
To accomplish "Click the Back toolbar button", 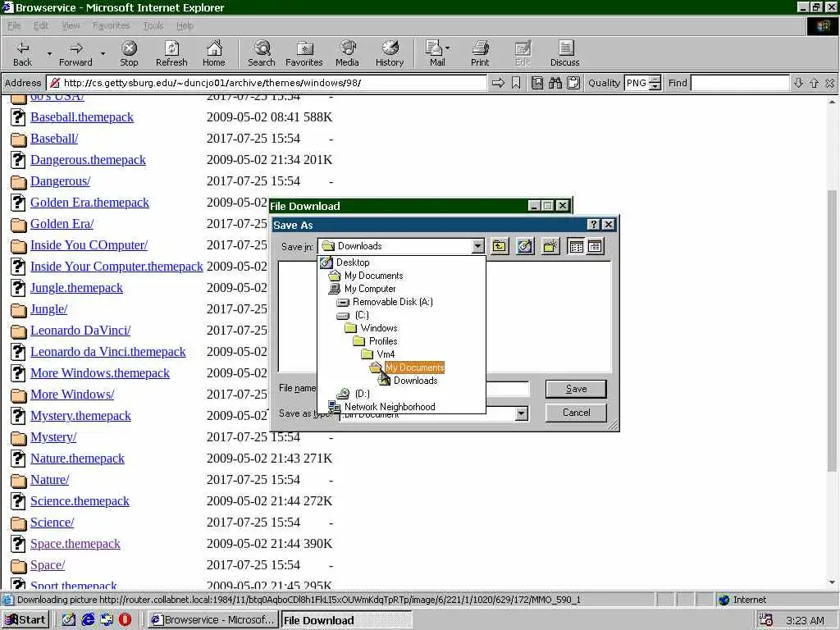I will click(22, 53).
